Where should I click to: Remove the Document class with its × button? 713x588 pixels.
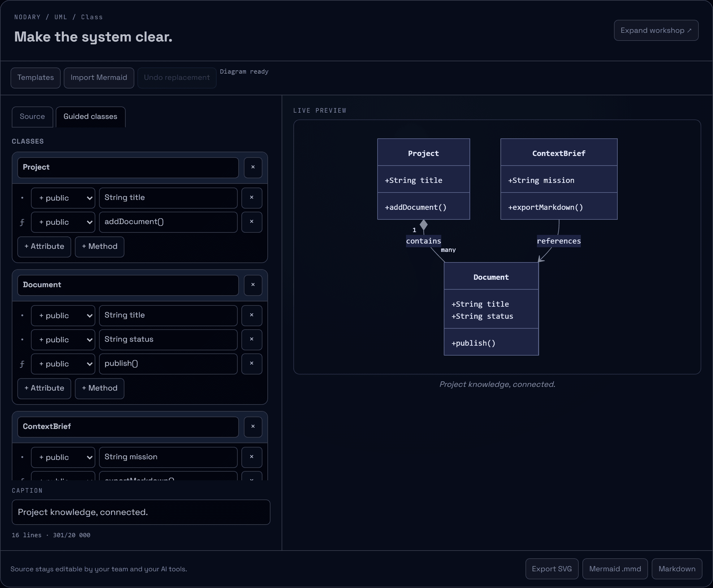pyautogui.click(x=253, y=285)
